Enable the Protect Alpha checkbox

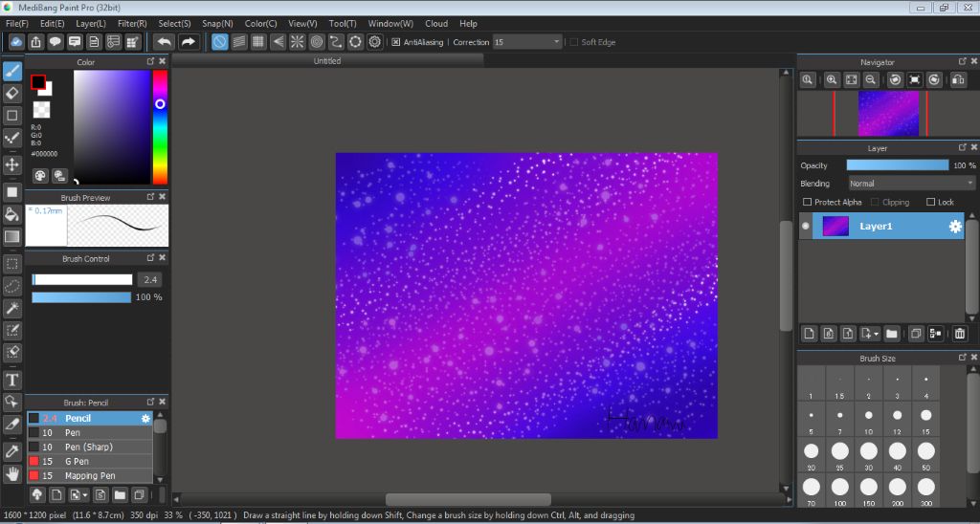(x=807, y=202)
